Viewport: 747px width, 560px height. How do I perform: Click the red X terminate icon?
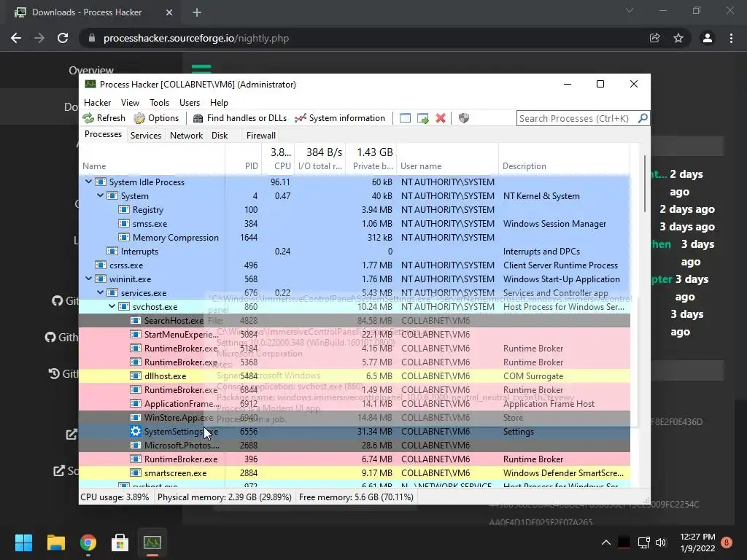[441, 118]
